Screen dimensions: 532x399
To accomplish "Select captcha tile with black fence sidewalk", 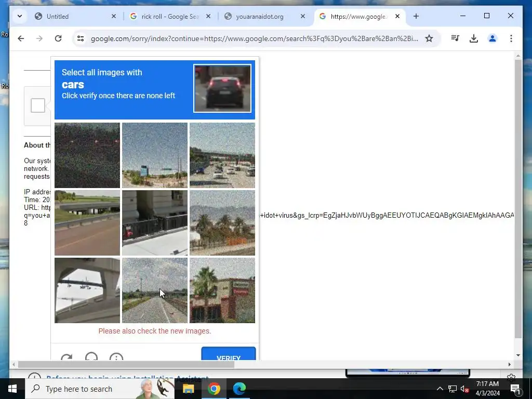I will click(155, 222).
